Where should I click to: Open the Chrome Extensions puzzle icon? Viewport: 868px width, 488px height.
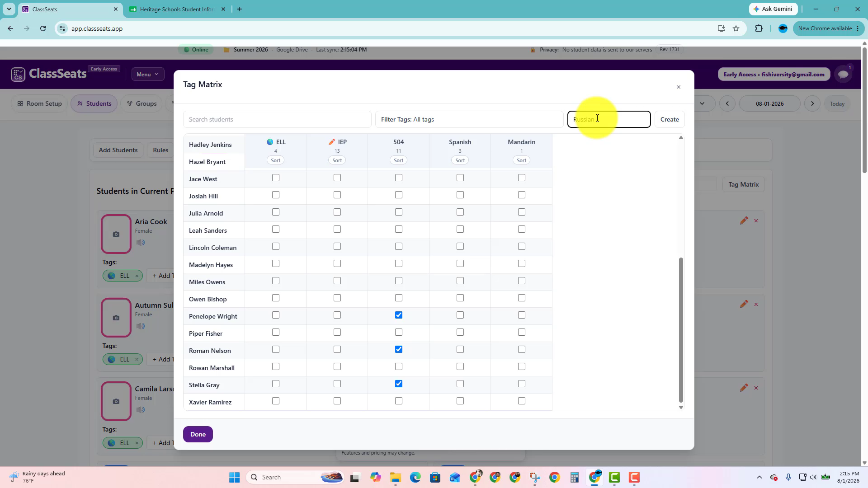pyautogui.click(x=759, y=28)
